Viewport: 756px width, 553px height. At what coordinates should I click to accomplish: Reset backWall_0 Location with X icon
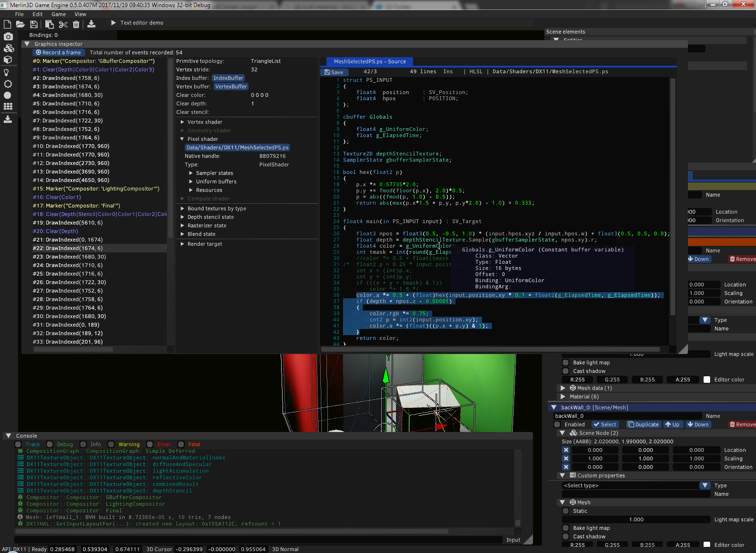click(566, 450)
